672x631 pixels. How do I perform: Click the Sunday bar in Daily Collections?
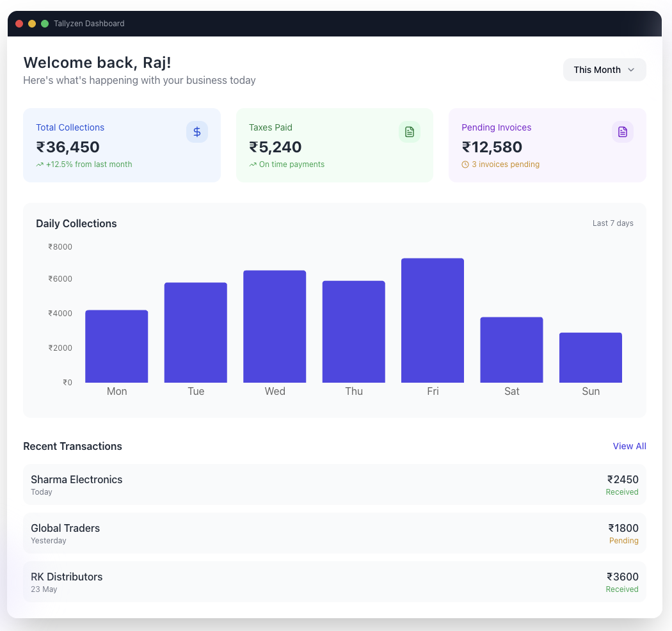(591, 358)
